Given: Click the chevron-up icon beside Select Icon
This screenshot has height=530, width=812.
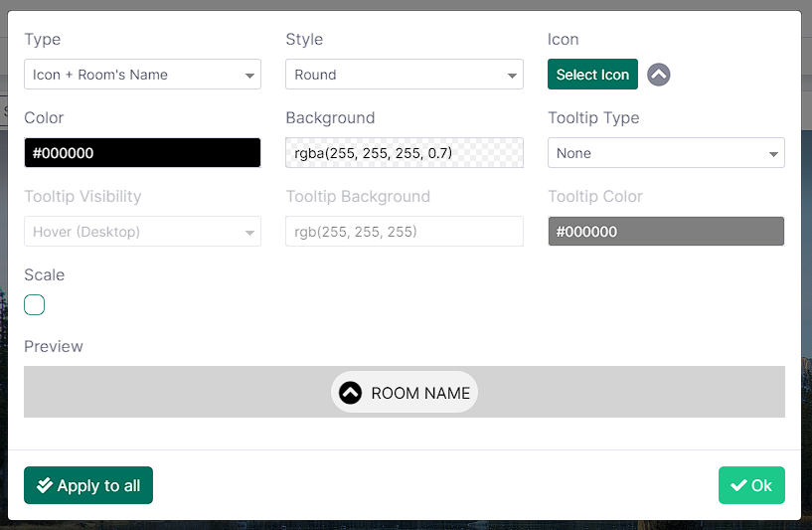Looking at the screenshot, I should pos(659,75).
